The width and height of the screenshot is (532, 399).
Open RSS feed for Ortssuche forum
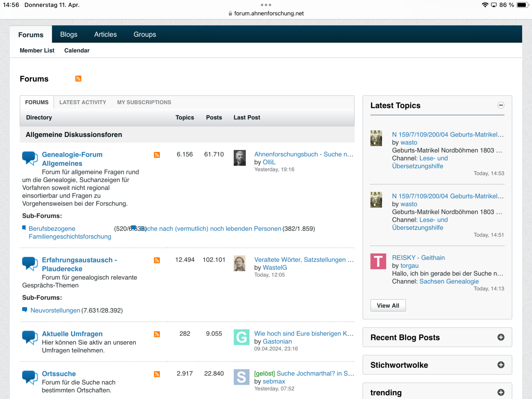pos(157,374)
